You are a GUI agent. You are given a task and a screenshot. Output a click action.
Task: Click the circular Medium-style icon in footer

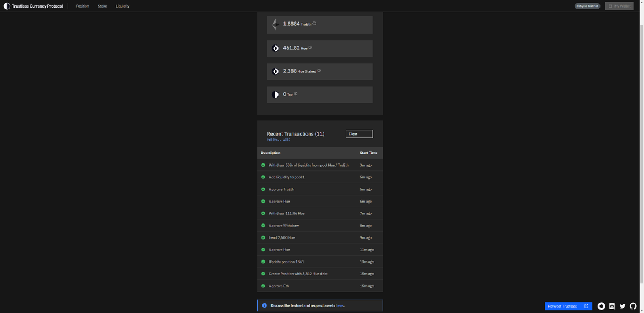601,306
